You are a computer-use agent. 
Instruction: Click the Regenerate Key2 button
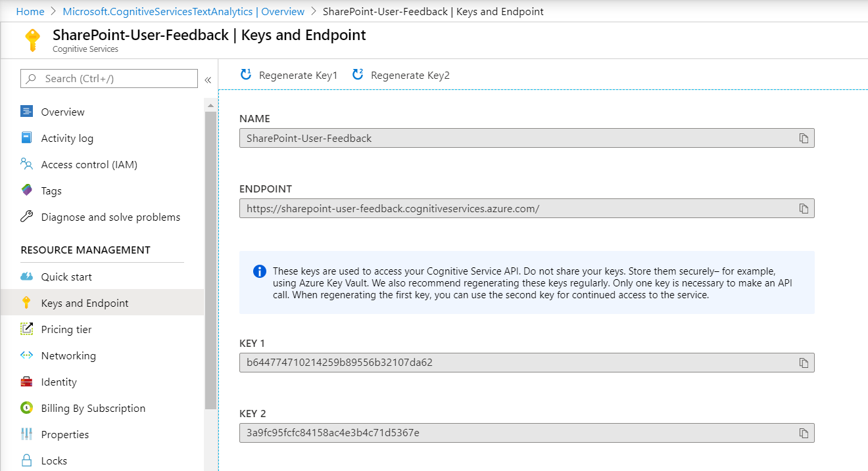coord(401,75)
